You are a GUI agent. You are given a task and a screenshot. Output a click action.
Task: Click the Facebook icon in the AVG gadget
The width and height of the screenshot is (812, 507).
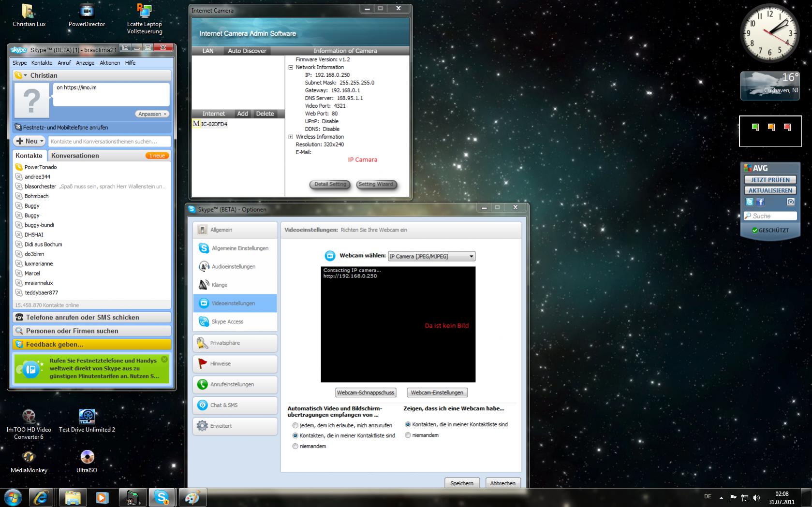pyautogui.click(x=760, y=202)
